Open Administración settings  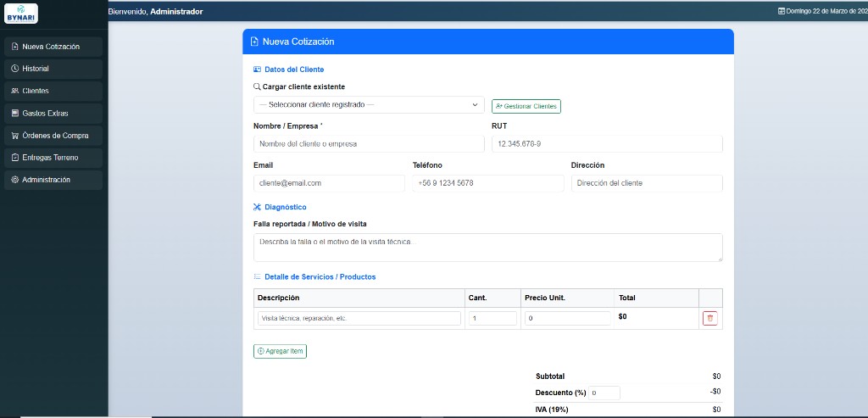[x=53, y=180]
